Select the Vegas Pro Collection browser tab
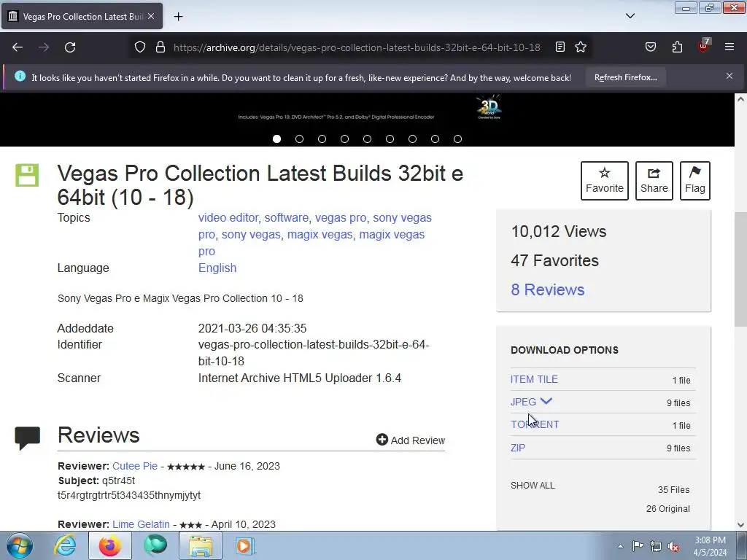Image resolution: width=747 pixels, height=560 pixels. (x=82, y=16)
